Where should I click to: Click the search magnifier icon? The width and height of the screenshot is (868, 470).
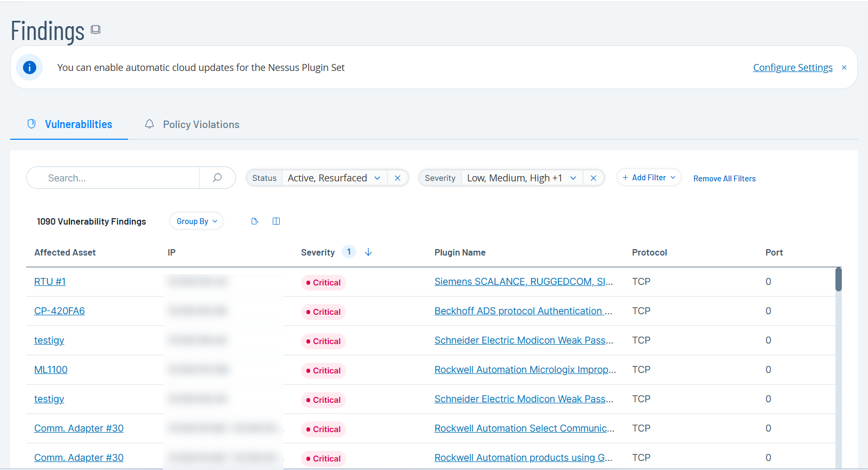(217, 178)
